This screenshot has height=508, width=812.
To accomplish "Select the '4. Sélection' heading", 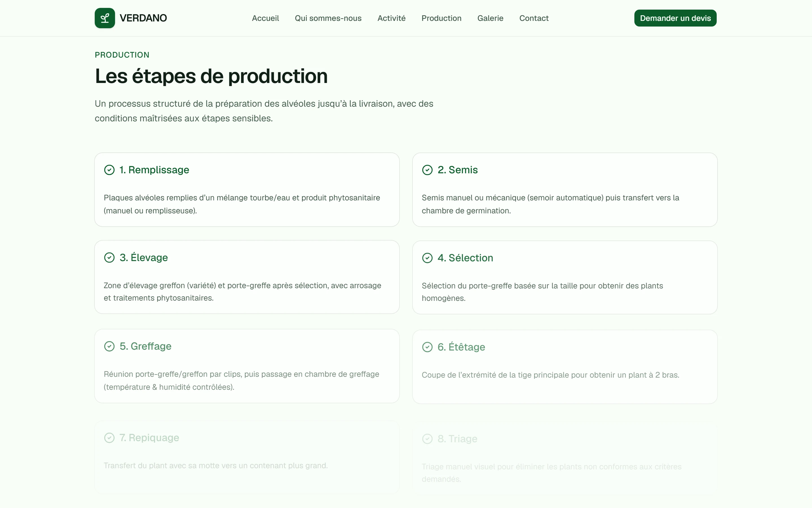I will tap(465, 258).
